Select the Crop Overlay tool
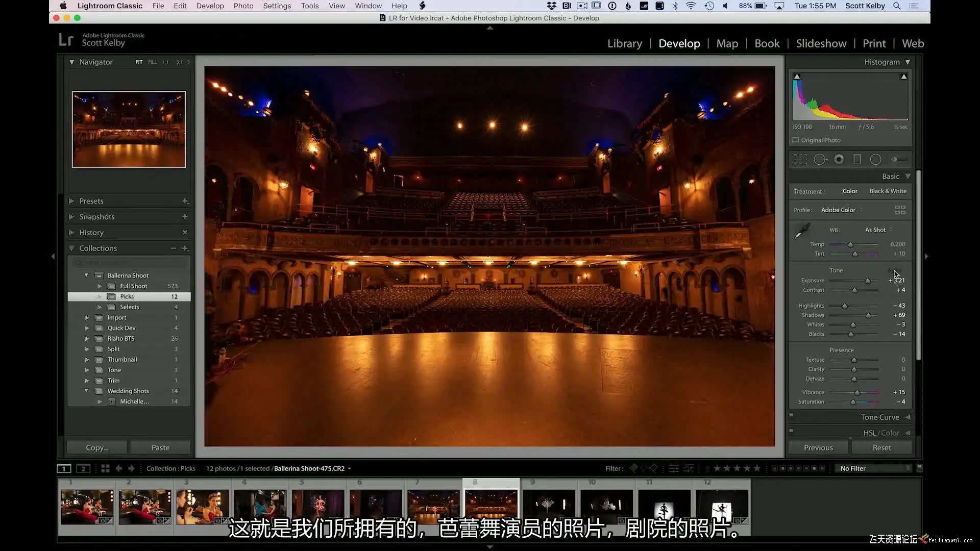980x551 pixels. 800,160
